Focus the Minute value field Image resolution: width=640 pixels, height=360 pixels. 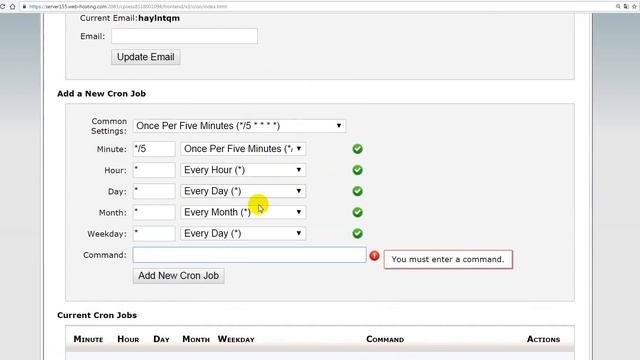point(154,149)
